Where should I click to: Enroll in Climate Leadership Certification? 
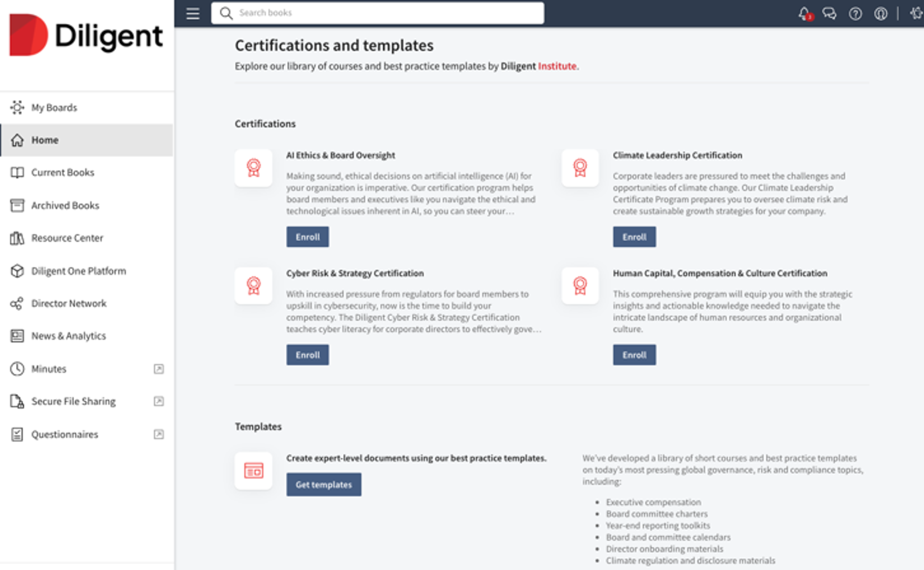(634, 237)
